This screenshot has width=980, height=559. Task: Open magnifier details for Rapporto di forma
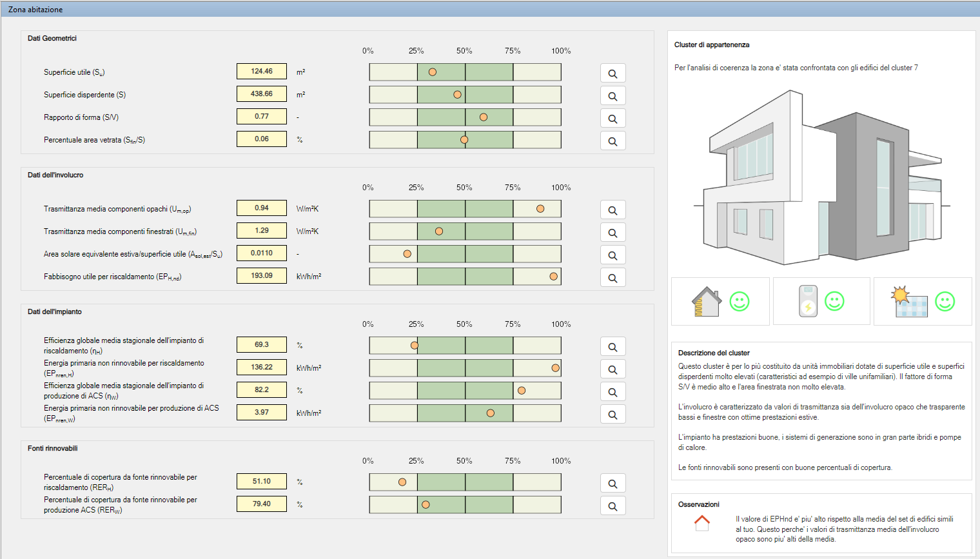coord(612,119)
